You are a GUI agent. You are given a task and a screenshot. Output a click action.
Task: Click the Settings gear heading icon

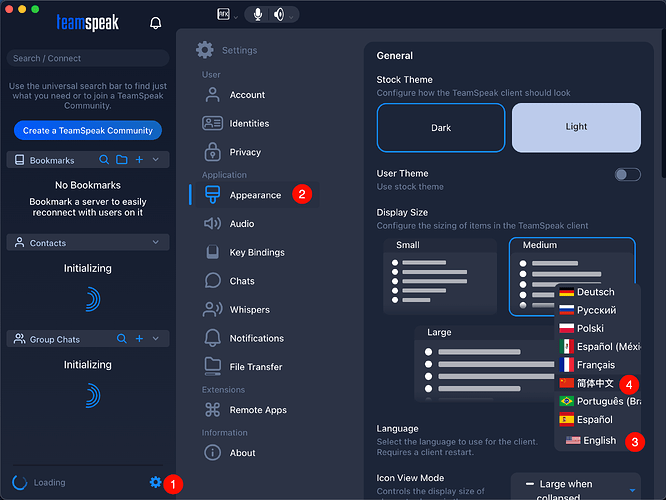tap(205, 50)
